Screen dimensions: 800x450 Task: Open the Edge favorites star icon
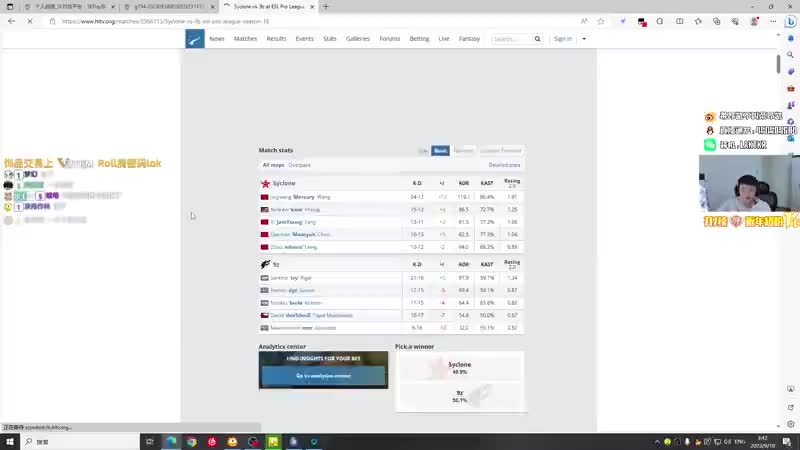[x=599, y=21]
